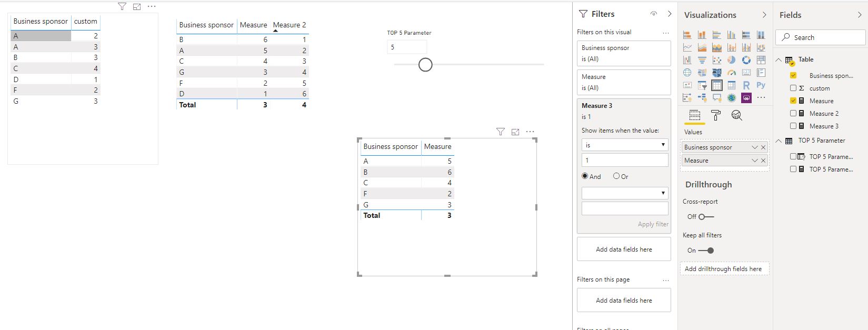Switch to the Fields values tab
The width and height of the screenshot is (868, 330).
(694, 115)
